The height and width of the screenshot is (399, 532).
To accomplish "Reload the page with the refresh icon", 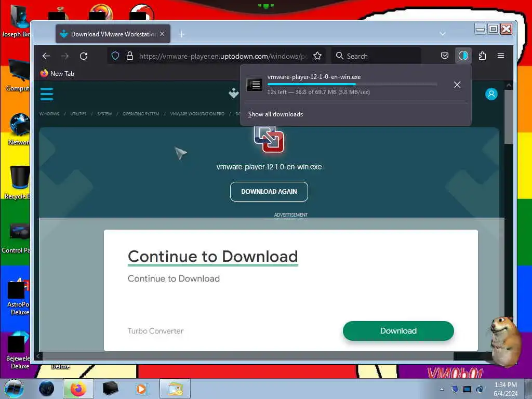I will click(84, 56).
